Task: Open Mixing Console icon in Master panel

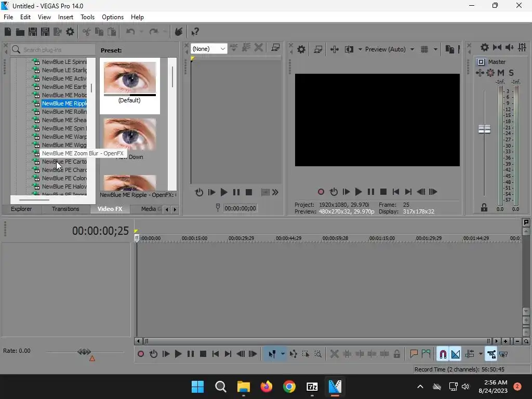Action: click(522, 47)
